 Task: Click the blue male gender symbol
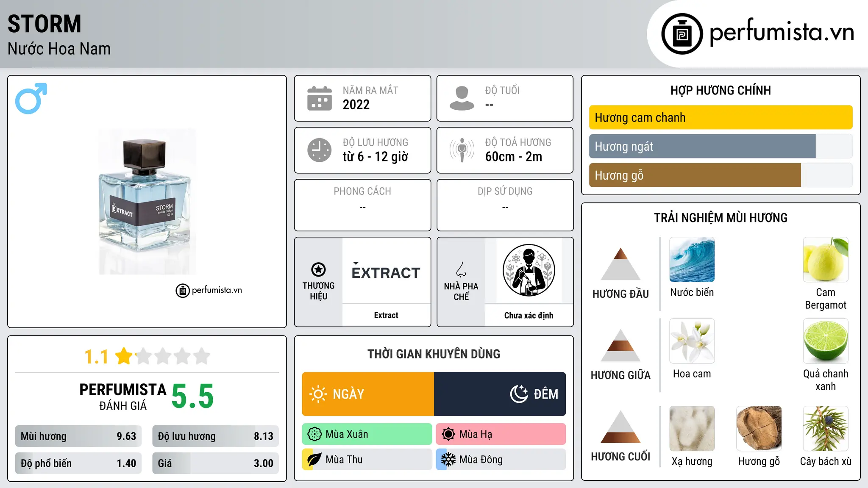pos(31,98)
